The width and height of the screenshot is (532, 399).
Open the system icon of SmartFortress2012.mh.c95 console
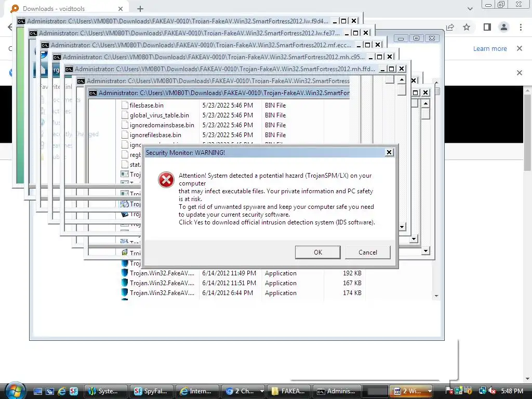[57, 57]
